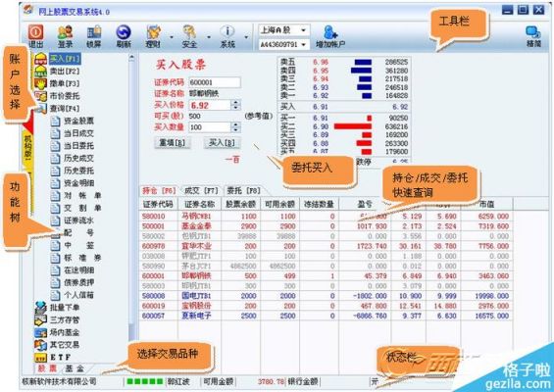Select 卖出[F2] in the function tree
554x392 pixels.
[65, 71]
